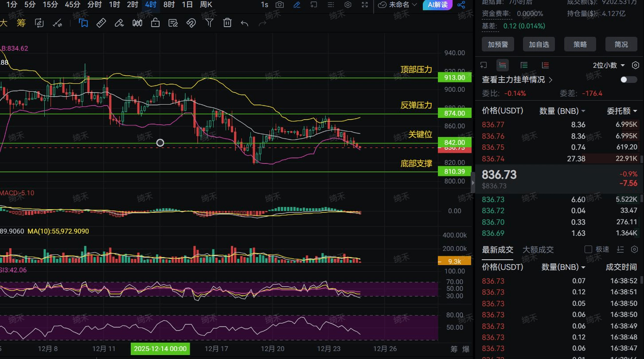Click the 简况 button
The height and width of the screenshot is (359, 644).
621,44
